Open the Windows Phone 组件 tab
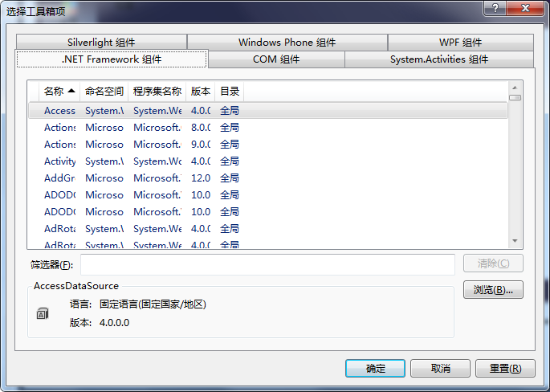This screenshot has width=550, height=392. [x=287, y=43]
